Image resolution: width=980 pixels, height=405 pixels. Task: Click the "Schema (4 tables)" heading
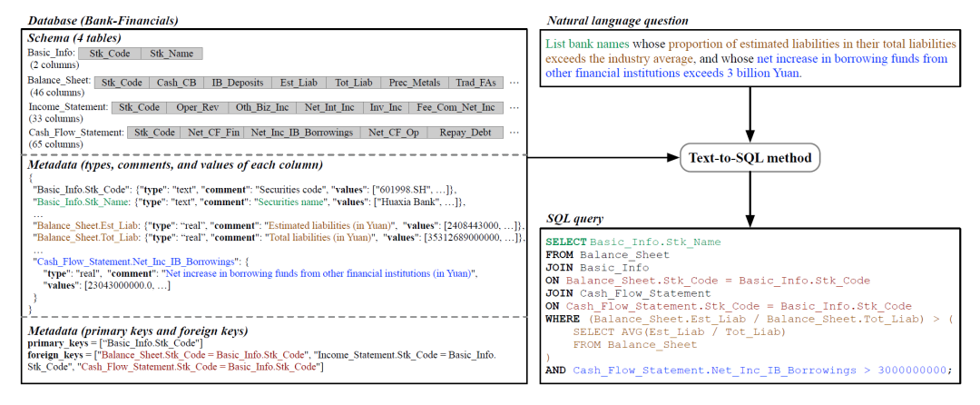[x=73, y=37]
